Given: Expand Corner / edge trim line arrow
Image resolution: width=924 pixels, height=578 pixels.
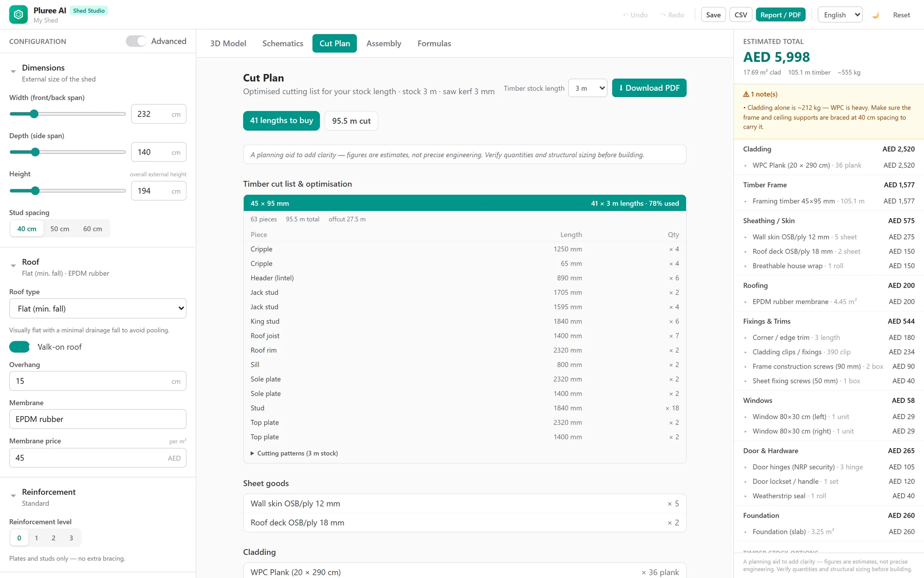Looking at the screenshot, I should (746, 338).
